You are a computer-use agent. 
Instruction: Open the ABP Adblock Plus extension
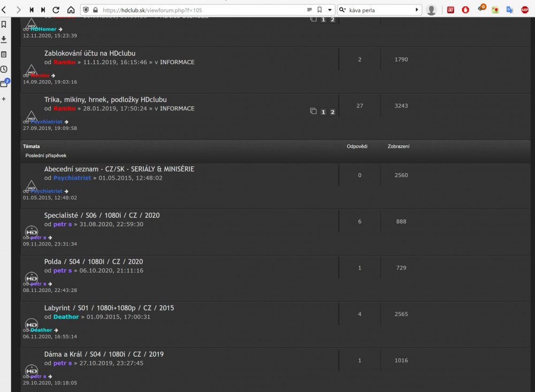525,10
